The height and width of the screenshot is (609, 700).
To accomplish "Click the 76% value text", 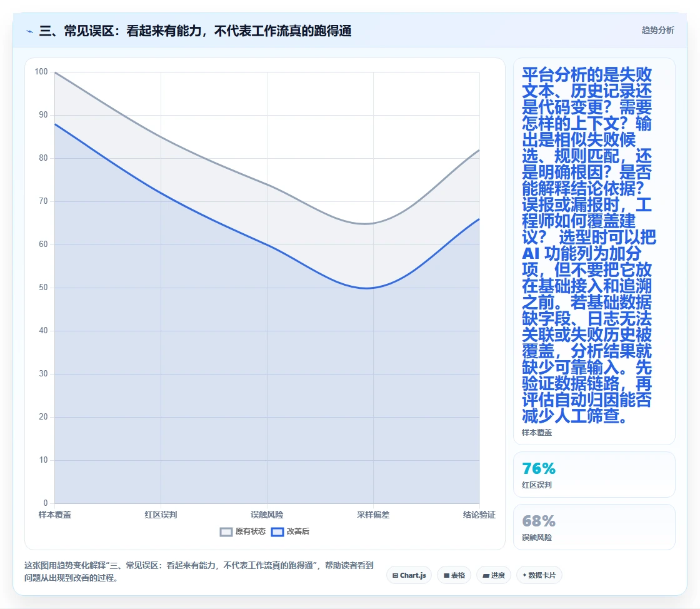I will [539, 468].
